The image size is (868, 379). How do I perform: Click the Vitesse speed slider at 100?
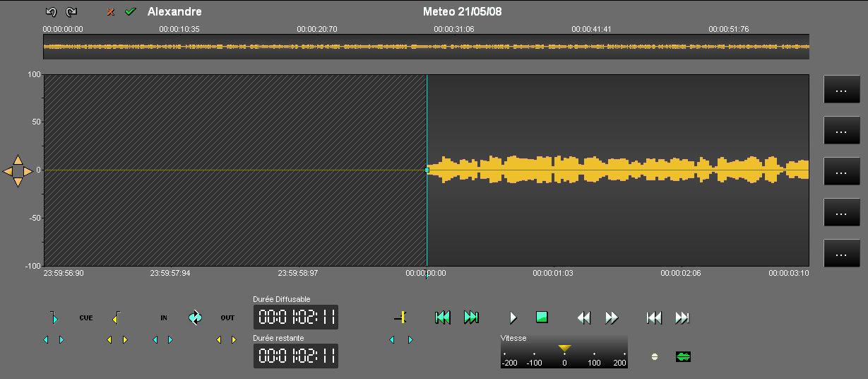coord(594,354)
